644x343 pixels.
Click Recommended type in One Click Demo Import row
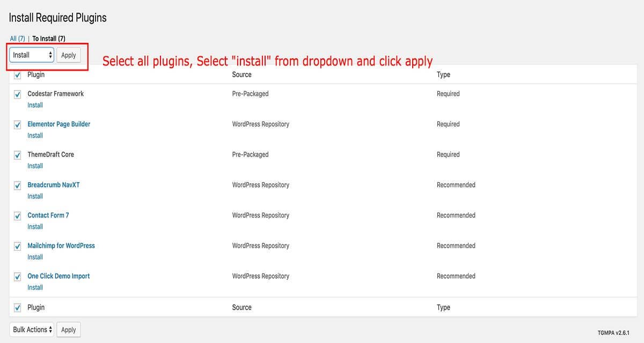456,276
